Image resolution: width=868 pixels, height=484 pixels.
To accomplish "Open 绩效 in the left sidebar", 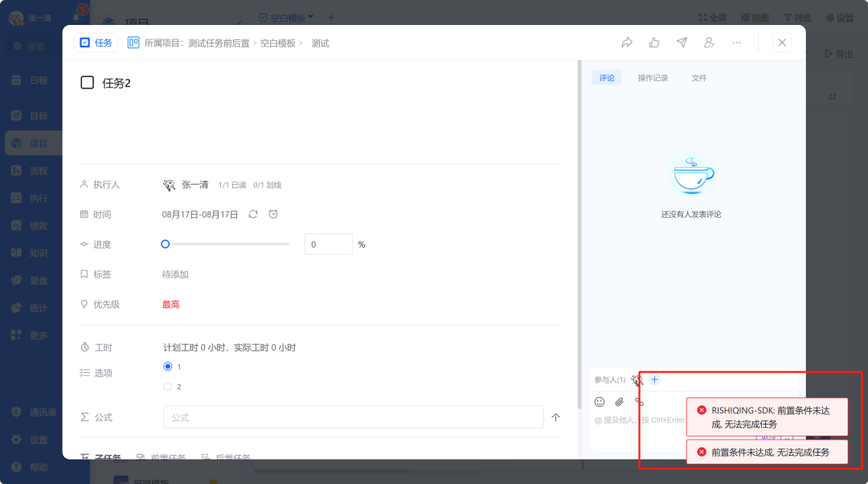I will pyautogui.click(x=31, y=225).
